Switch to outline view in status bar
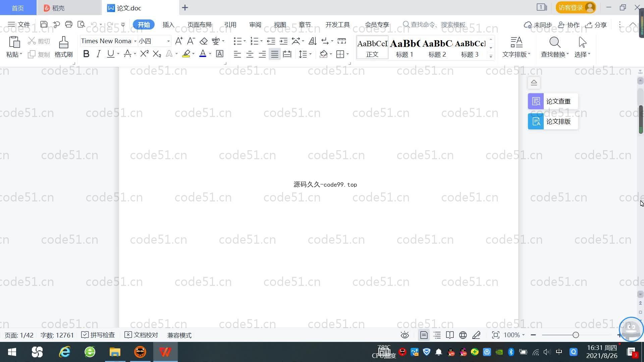Screen dimensions: 644x362 pyautogui.click(x=437, y=335)
